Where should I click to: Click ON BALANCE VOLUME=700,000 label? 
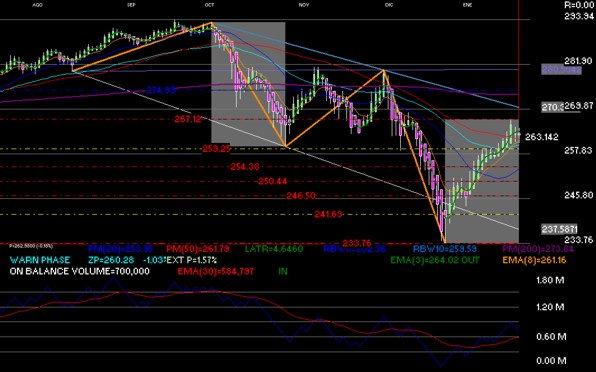point(79,271)
